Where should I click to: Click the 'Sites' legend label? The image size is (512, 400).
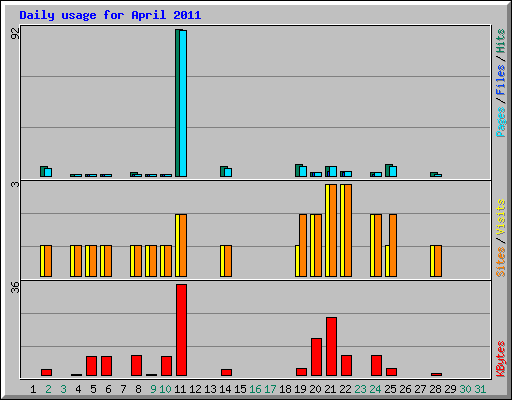click(500, 262)
